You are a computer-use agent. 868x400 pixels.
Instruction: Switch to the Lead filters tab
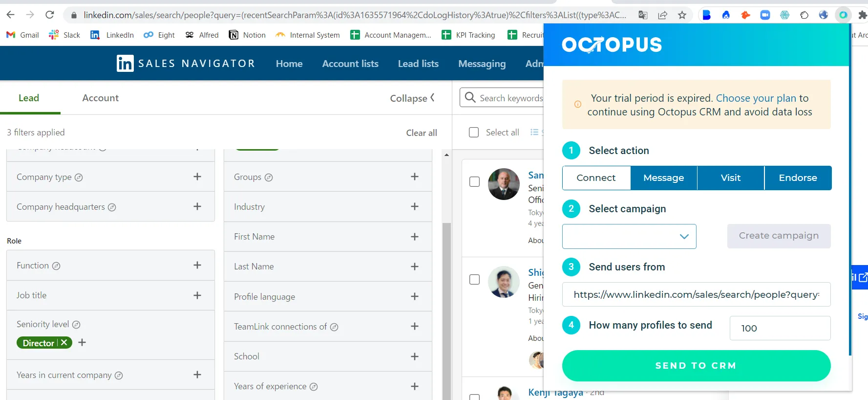pos(29,98)
